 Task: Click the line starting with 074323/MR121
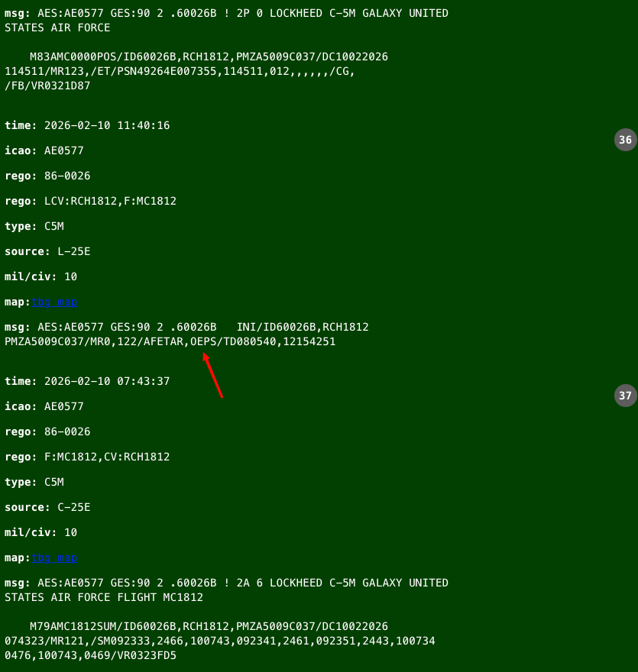(219, 641)
